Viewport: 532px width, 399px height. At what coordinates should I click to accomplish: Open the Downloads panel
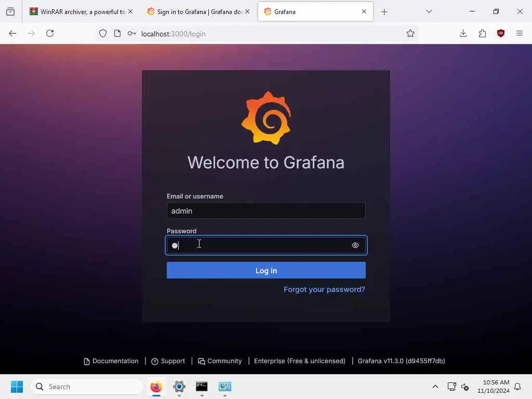coord(463,33)
